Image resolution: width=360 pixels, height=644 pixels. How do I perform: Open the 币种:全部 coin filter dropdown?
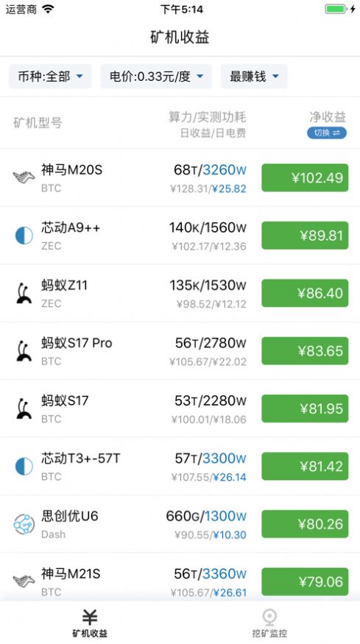[50, 77]
